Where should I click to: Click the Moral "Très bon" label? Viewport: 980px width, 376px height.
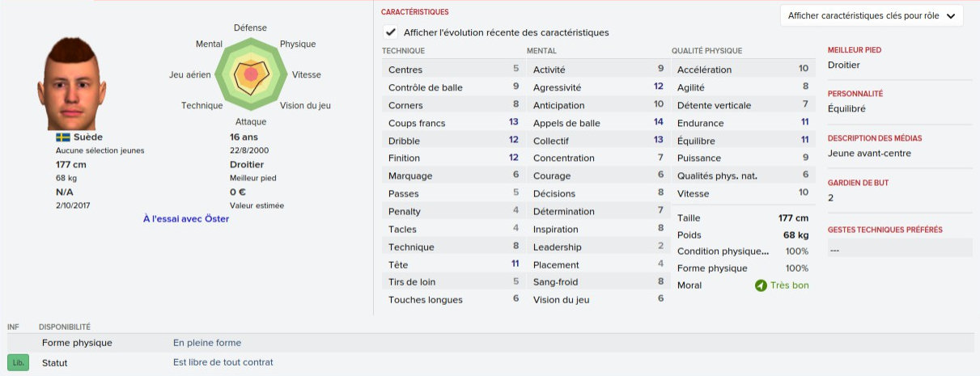click(x=789, y=285)
